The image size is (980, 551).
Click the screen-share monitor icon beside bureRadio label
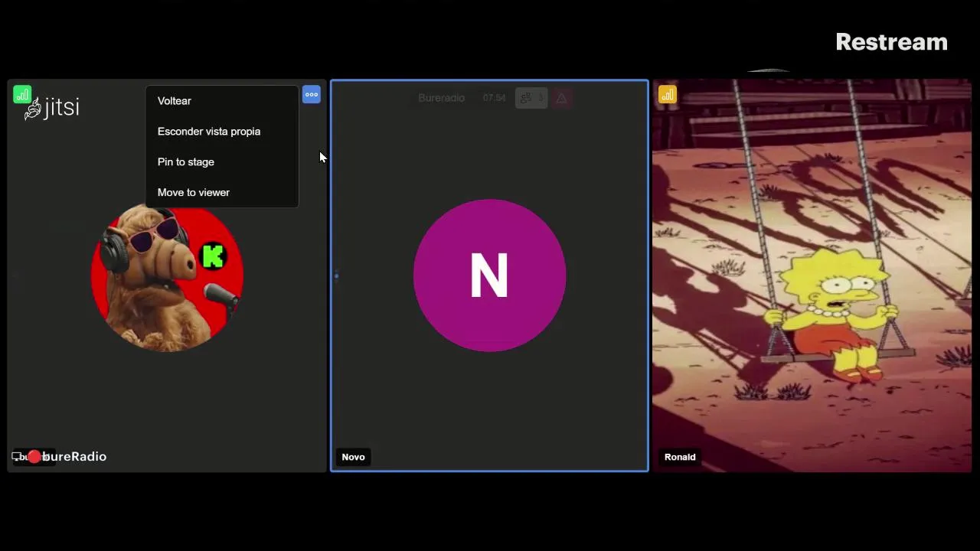[17, 457]
